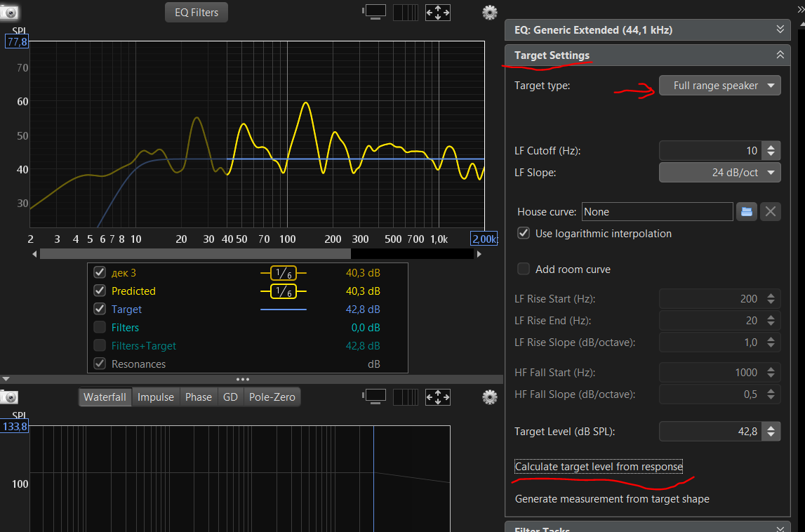Viewport: 805px width, 532px height.
Task: Click the EQ Filters button
Action: pos(196,13)
